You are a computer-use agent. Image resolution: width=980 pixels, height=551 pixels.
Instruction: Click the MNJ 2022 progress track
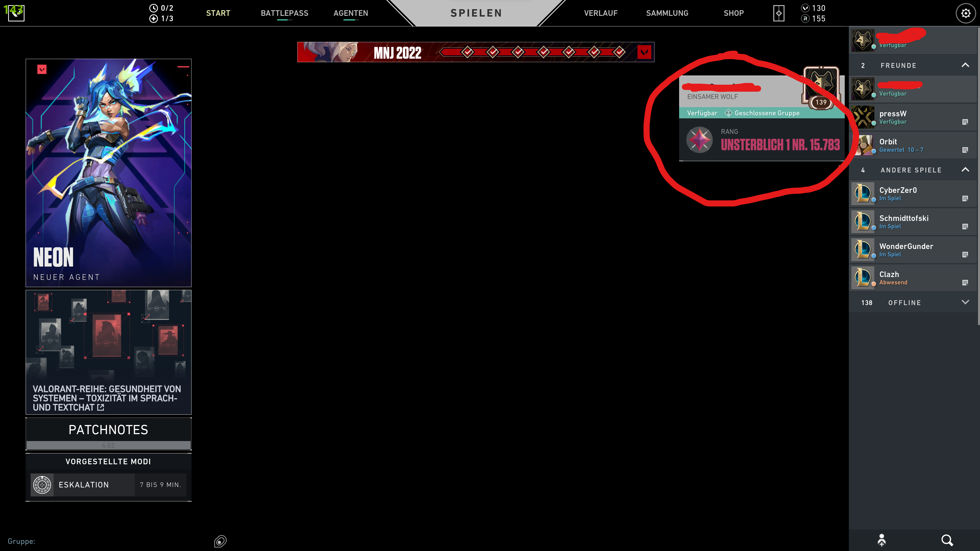532,52
